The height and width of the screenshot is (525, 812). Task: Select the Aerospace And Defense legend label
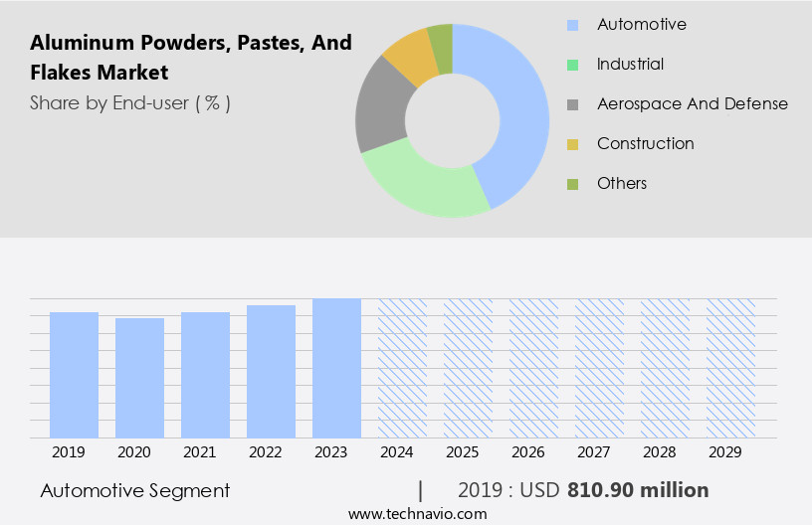pyautogui.click(x=692, y=103)
